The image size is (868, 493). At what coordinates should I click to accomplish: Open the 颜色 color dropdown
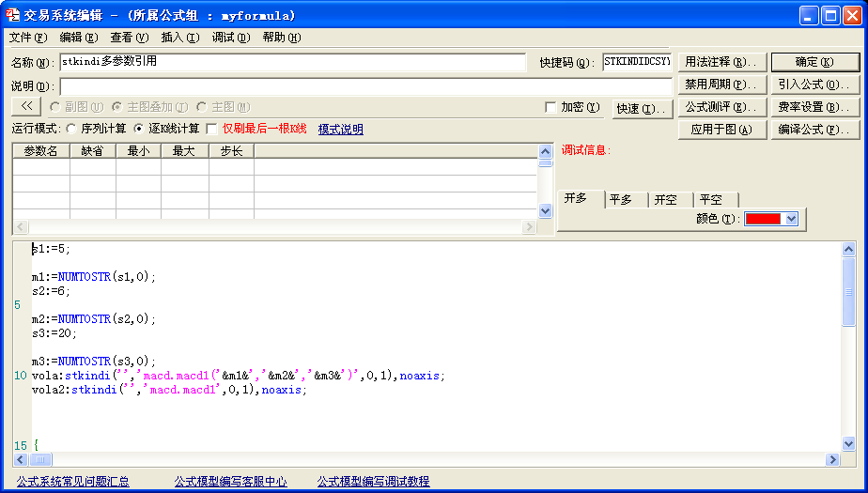(791, 219)
